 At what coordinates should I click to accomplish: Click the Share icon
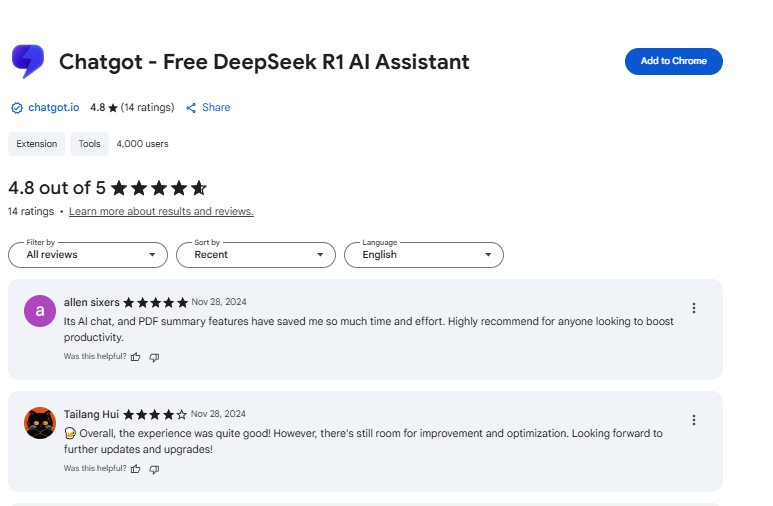pos(191,108)
